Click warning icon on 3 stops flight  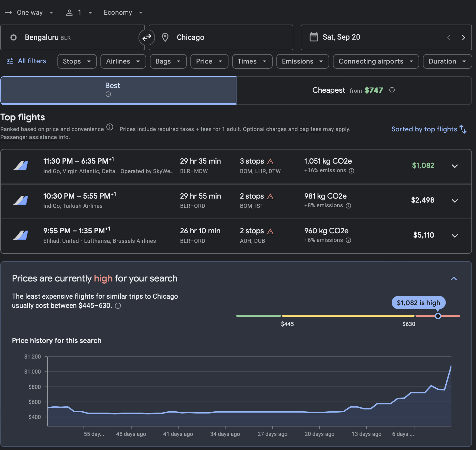point(270,161)
